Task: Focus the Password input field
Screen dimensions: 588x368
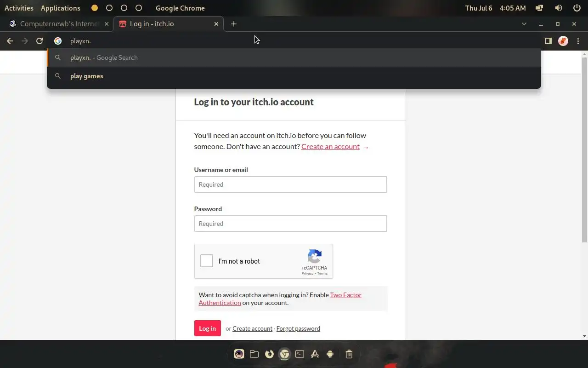Action: 290,224
